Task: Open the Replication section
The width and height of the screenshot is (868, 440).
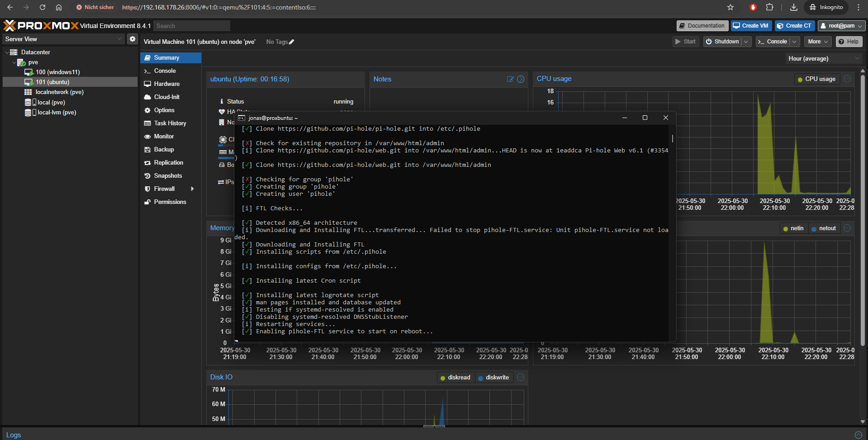Action: [171, 163]
